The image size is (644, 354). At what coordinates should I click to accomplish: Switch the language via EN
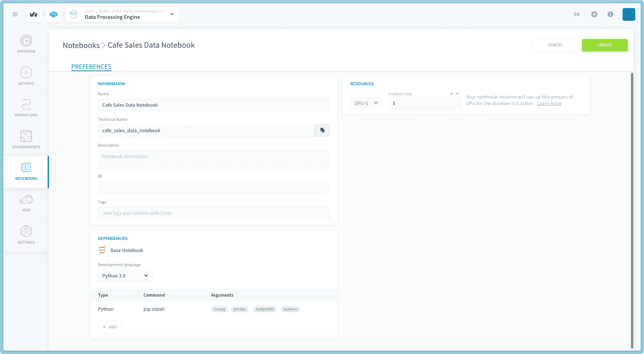pyautogui.click(x=577, y=14)
